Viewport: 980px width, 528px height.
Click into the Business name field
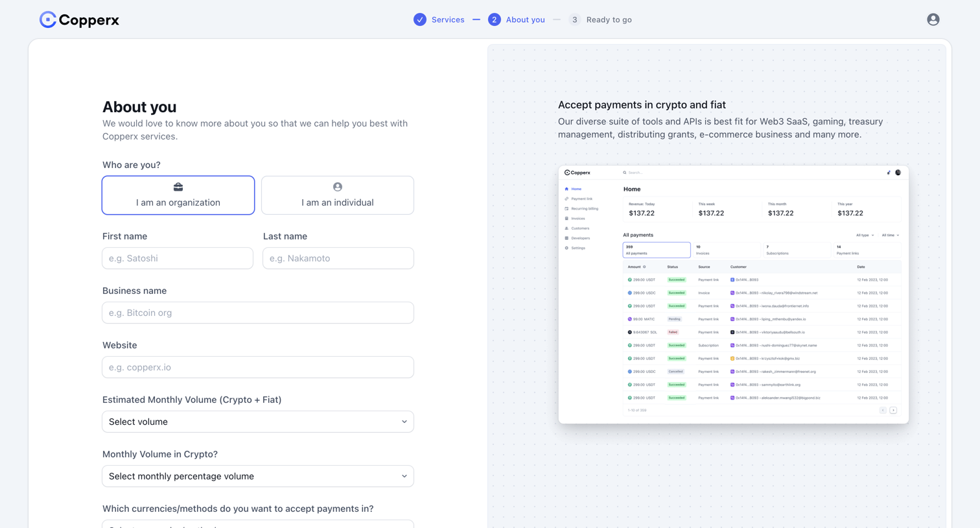coord(258,313)
